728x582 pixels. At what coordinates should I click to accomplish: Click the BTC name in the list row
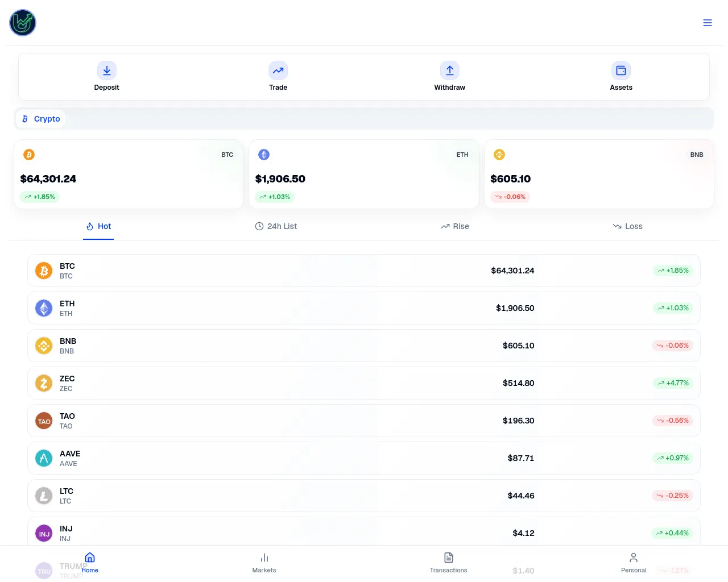67,266
